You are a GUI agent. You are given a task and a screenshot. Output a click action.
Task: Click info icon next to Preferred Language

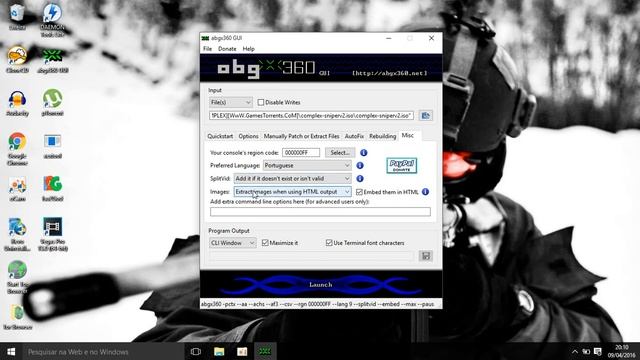click(x=360, y=165)
